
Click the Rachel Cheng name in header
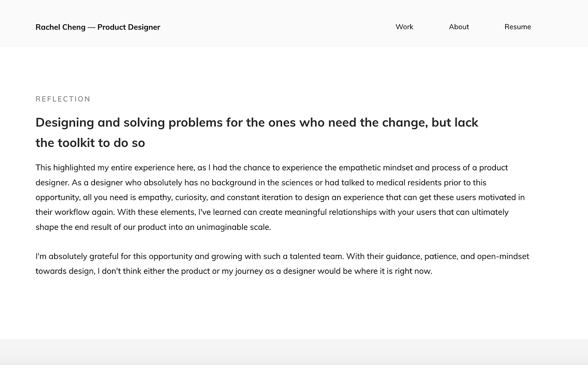pyautogui.click(x=60, y=27)
